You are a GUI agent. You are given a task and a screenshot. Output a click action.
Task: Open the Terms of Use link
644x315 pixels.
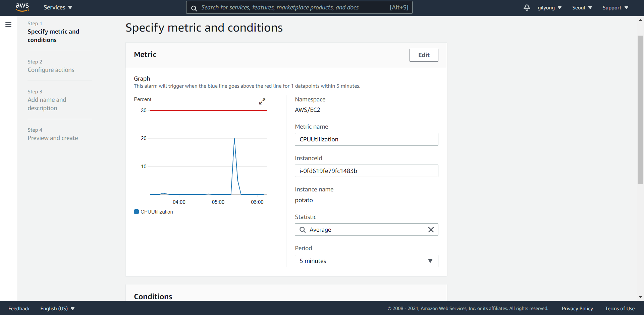620,309
